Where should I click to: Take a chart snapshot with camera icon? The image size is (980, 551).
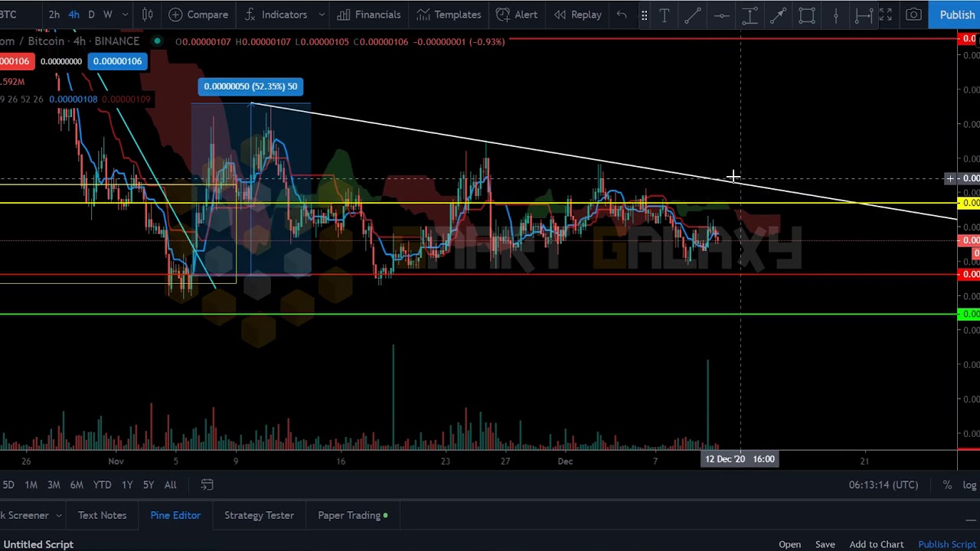click(913, 15)
